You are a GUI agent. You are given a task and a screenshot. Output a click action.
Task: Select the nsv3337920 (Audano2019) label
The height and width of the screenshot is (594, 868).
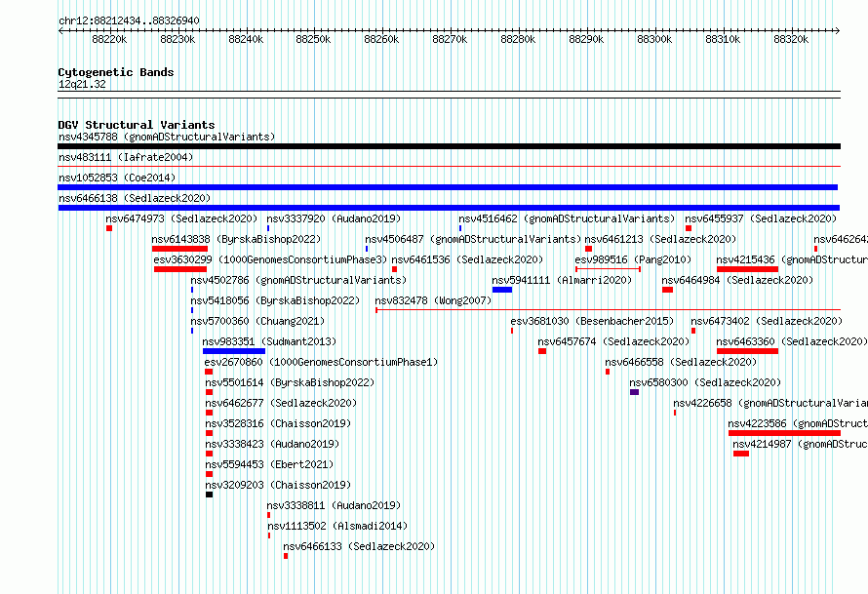(334, 218)
